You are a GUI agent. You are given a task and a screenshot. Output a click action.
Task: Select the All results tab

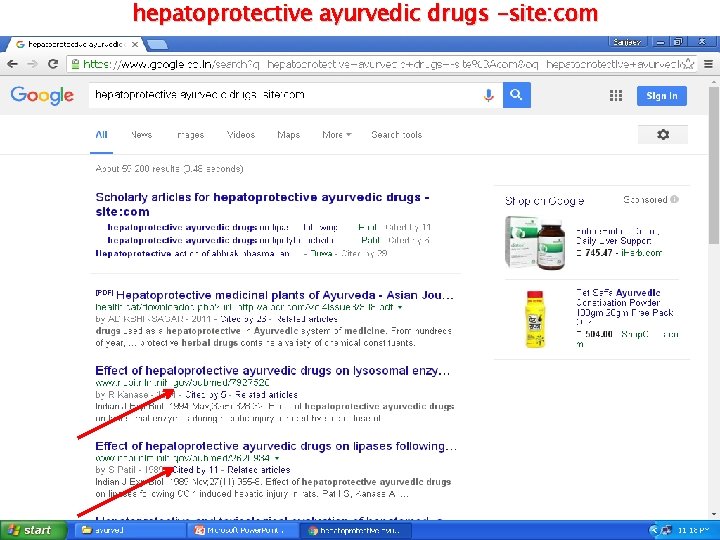pos(101,135)
